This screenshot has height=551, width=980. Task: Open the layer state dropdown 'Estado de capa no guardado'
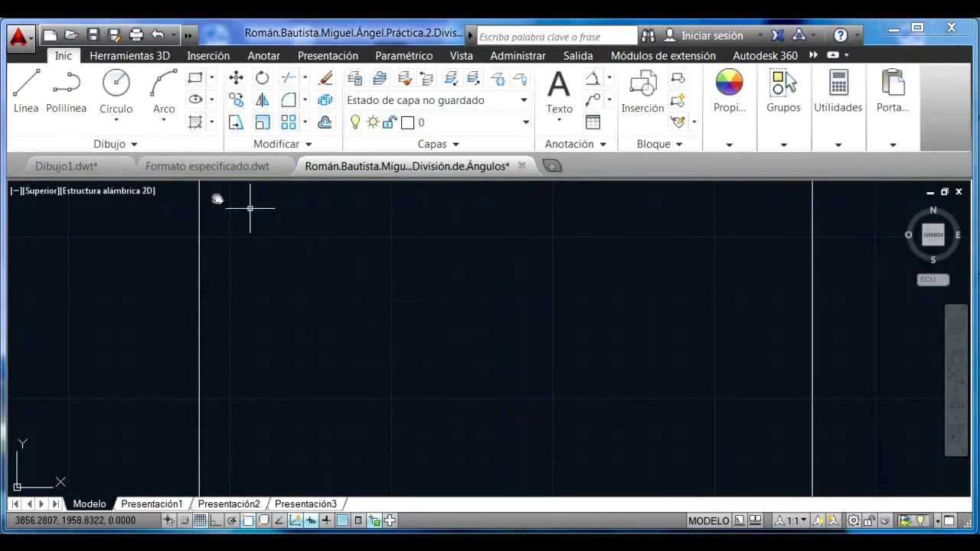(438, 100)
